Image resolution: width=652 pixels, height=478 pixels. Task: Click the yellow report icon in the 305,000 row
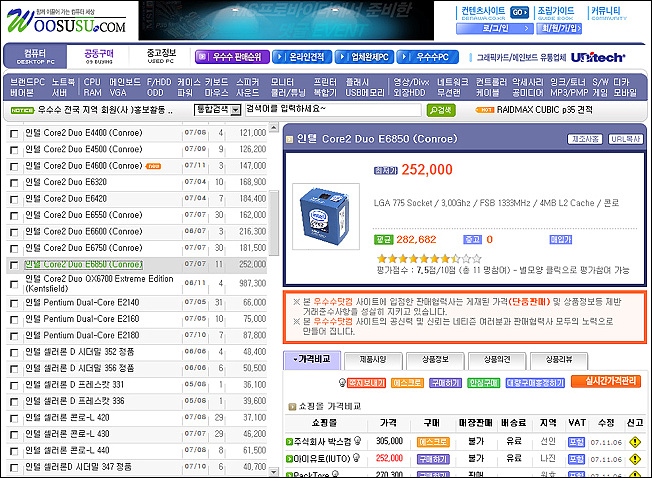tap(635, 442)
